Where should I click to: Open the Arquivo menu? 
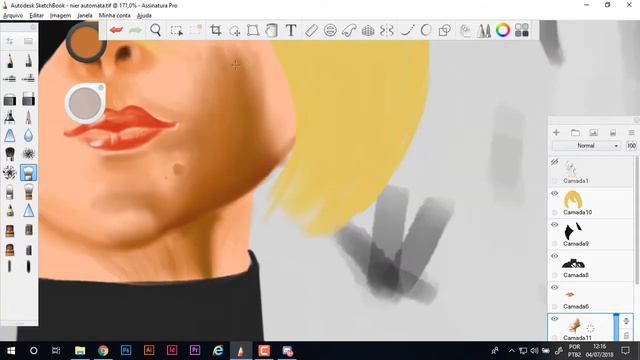[x=13, y=16]
